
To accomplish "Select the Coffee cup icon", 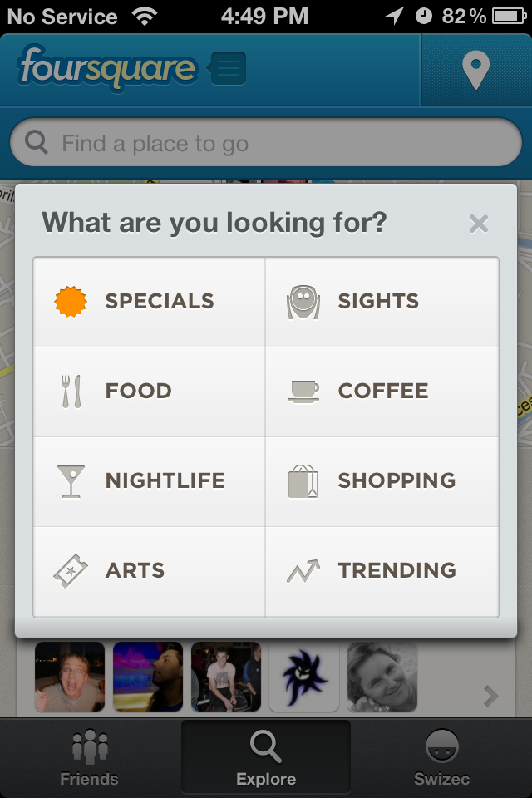I will point(303,392).
